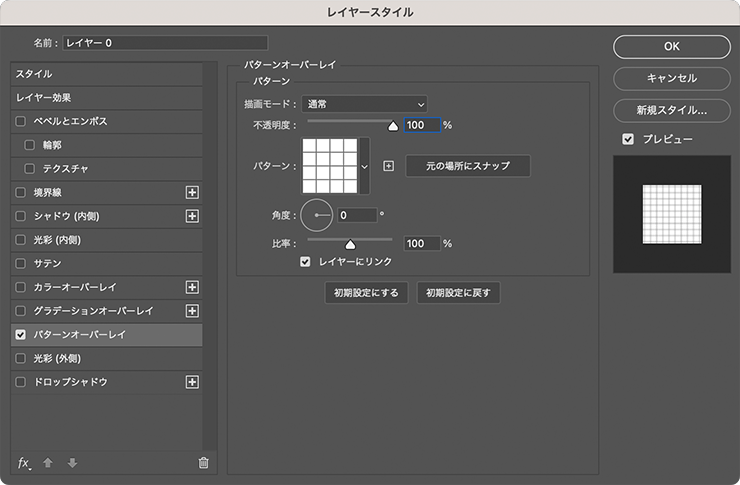Add another ドロップシャドウ via plus icon
The height and width of the screenshot is (485, 740).
(192, 382)
